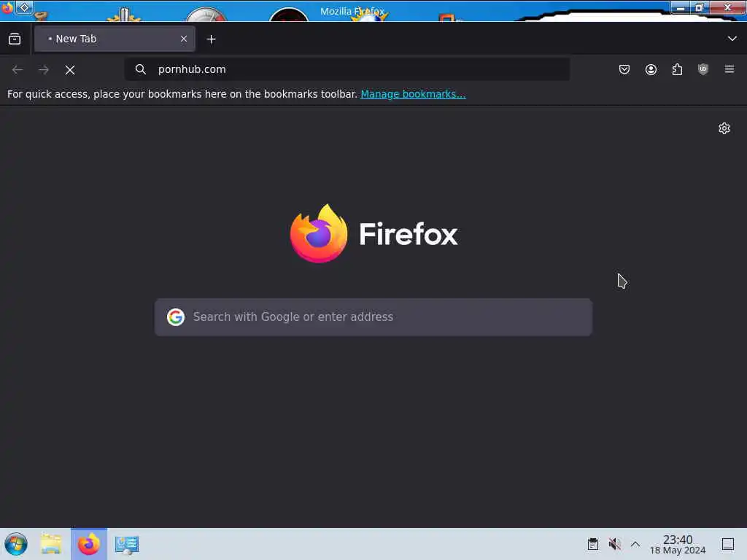The height and width of the screenshot is (560, 747).
Task: Open a new tab with the plus button
Action: tap(211, 39)
